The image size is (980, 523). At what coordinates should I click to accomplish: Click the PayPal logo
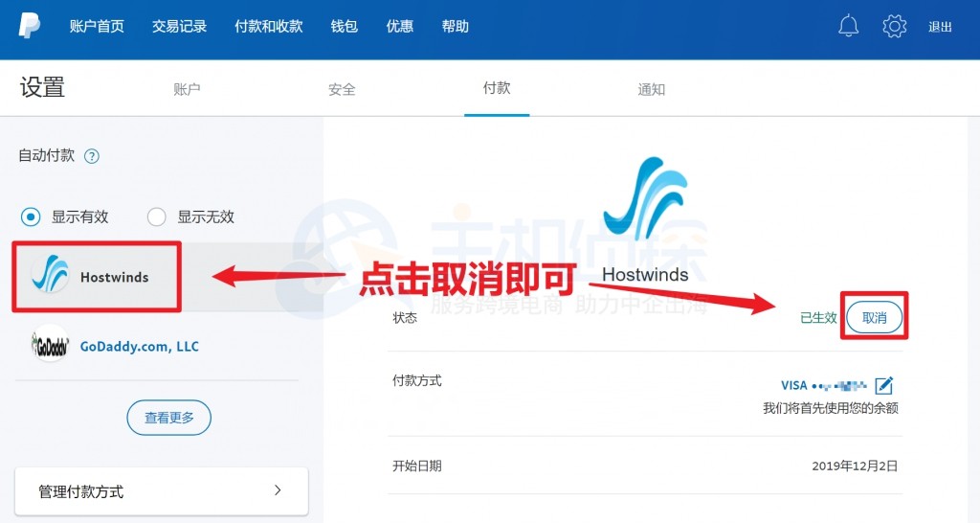pos(30,26)
